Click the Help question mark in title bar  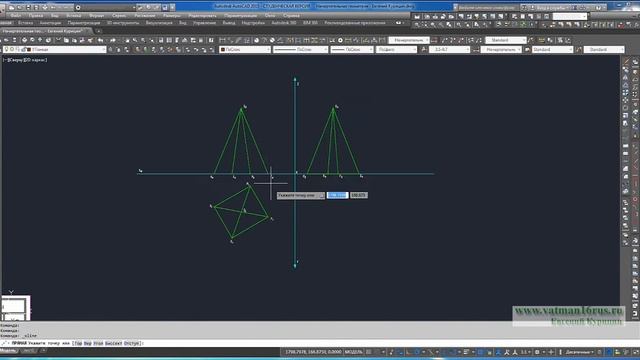598,7
